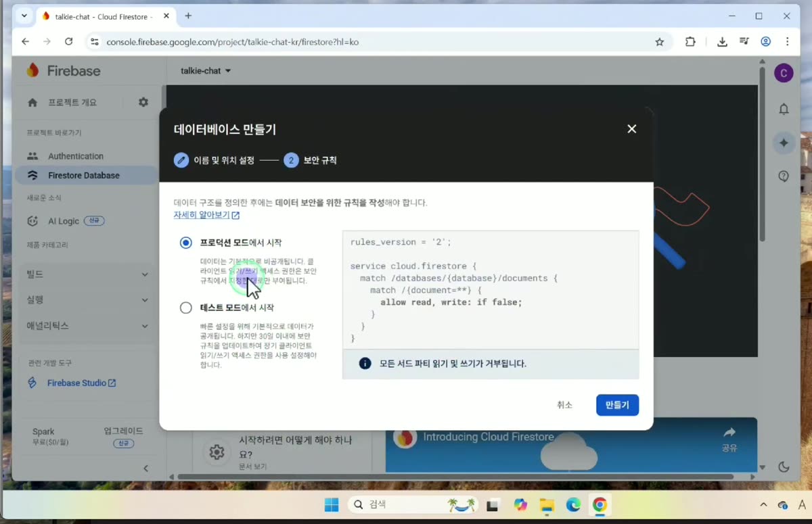Reload the page
The width and height of the screenshot is (812, 524).
coord(68,41)
